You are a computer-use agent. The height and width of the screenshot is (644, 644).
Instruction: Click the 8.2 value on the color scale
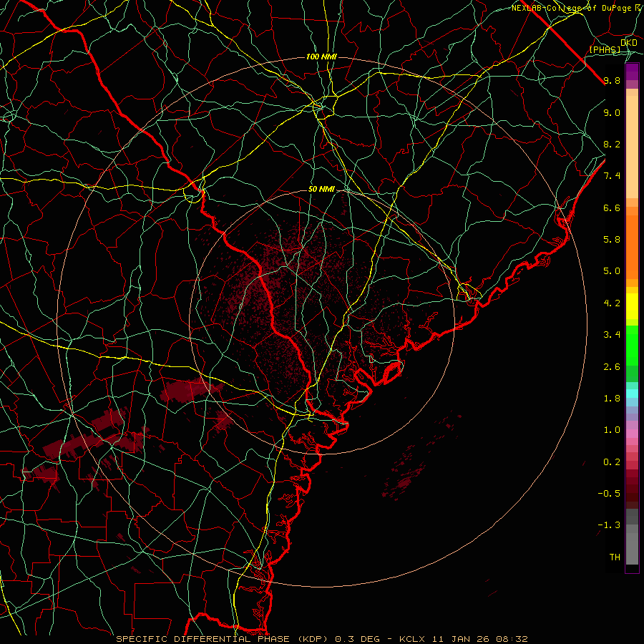[x=612, y=144]
